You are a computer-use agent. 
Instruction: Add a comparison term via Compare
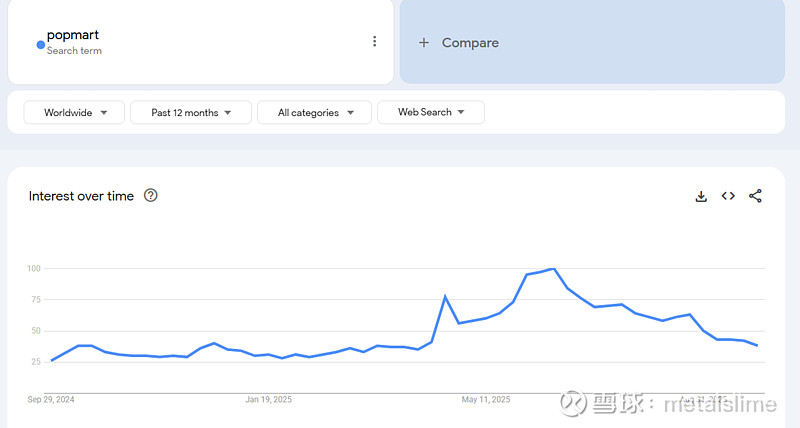tap(470, 43)
